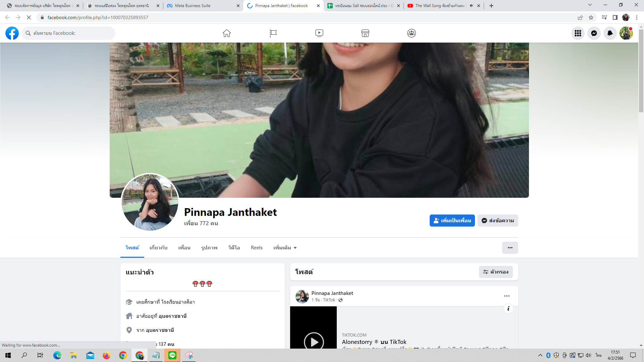Open profile three-dot options menu
Viewport: 644px width, 362px height.
(x=510, y=248)
